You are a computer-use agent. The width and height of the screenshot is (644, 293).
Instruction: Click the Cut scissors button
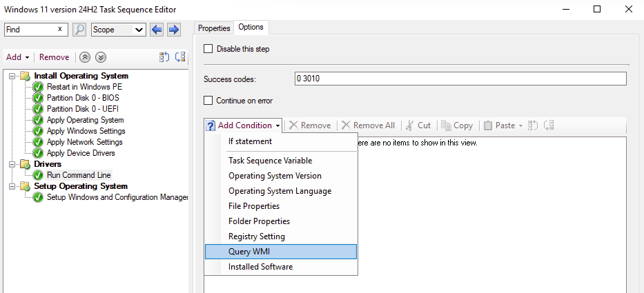coord(418,125)
